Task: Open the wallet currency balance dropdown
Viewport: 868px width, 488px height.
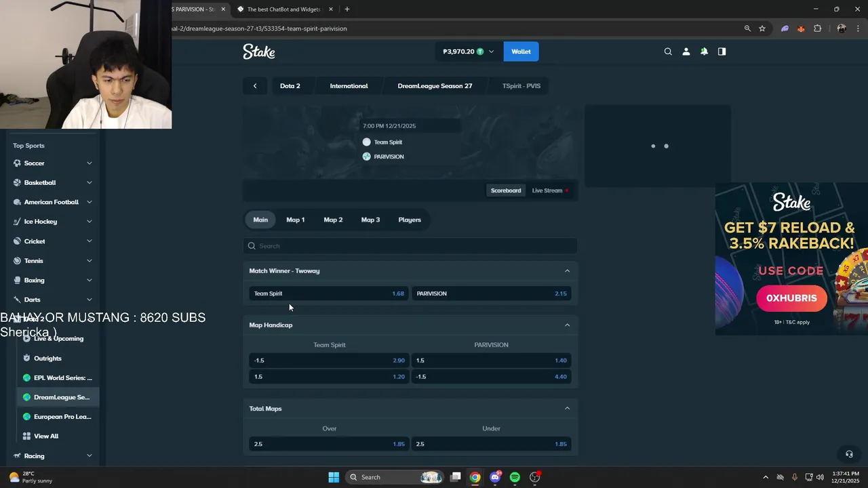Action: (x=469, y=52)
